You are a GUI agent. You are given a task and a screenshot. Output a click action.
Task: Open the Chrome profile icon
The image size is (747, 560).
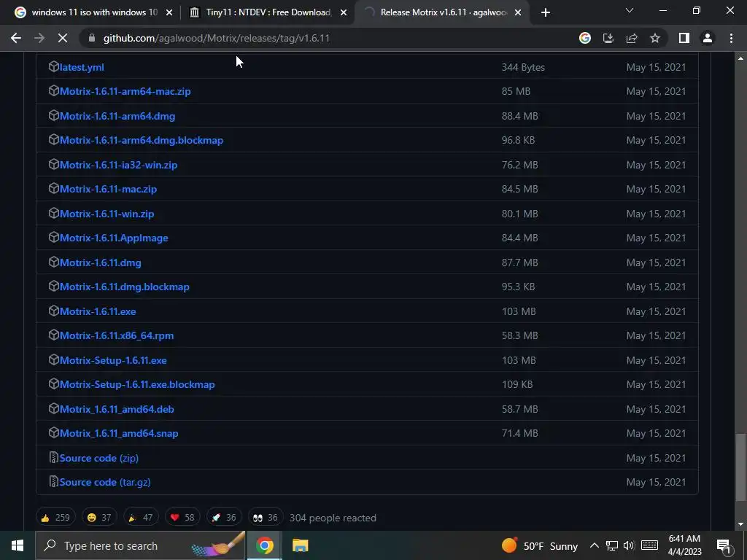(708, 38)
